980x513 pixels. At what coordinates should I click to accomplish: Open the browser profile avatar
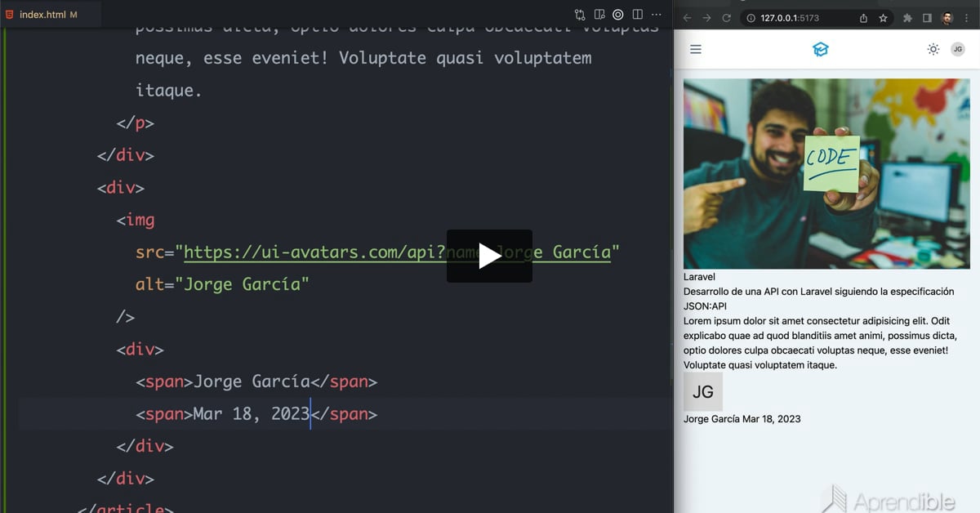tap(947, 18)
